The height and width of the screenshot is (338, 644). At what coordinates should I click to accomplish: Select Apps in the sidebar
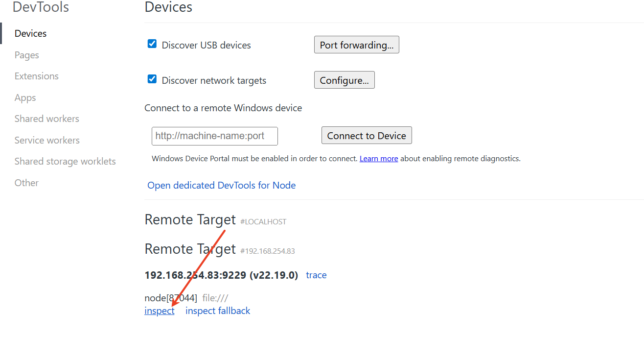[25, 98]
